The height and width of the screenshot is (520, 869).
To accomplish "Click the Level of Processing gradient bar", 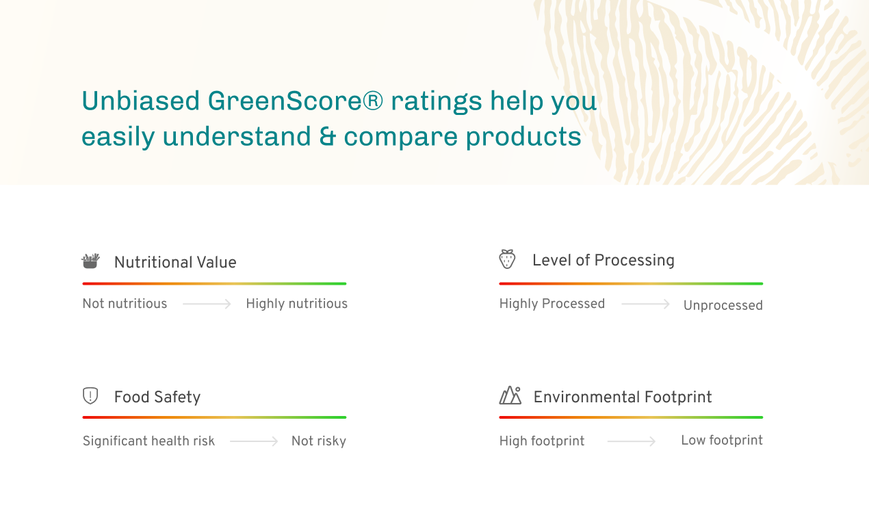I will click(x=631, y=284).
